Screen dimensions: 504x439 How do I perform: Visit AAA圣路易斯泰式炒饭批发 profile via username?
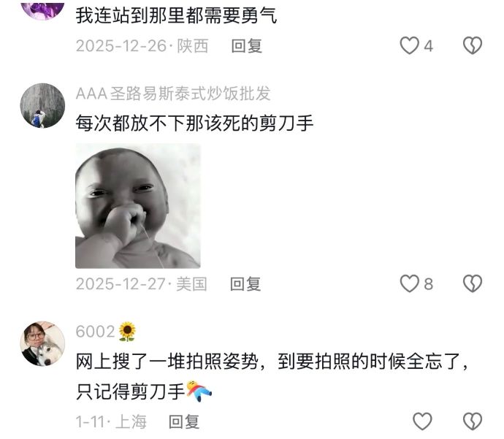173,93
